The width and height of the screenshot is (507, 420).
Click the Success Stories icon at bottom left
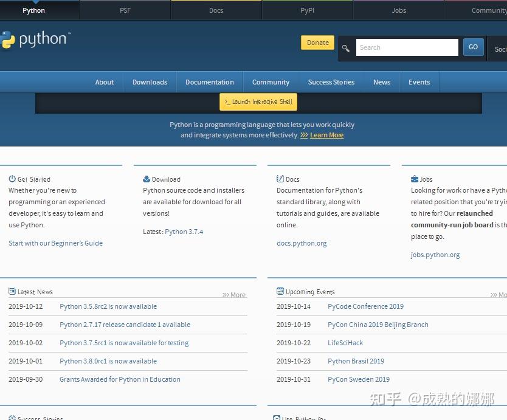tap(12, 417)
